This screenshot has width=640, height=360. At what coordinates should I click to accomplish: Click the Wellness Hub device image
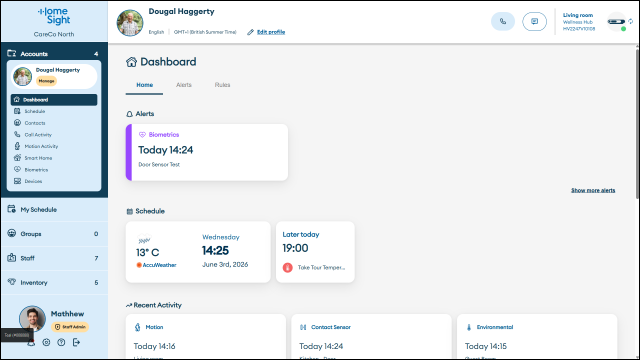coord(616,22)
